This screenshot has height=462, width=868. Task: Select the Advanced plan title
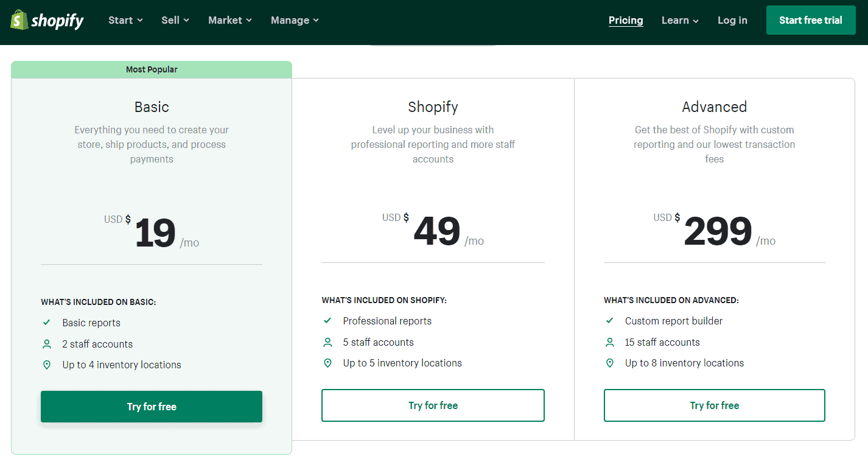pos(715,107)
